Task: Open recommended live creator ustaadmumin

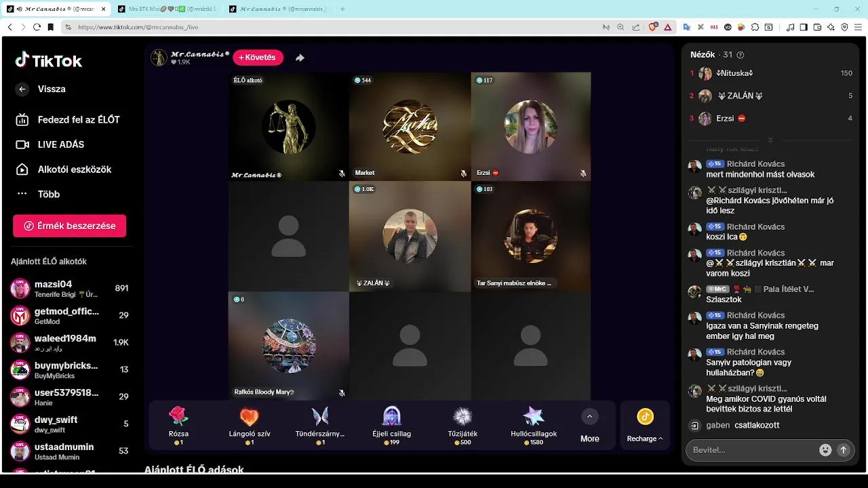Action: click(69, 451)
